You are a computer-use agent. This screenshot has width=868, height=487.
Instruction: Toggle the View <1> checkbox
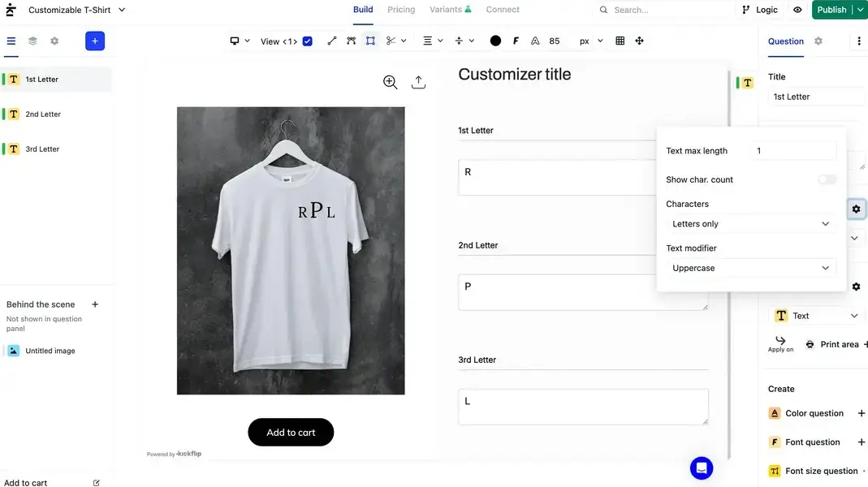point(307,41)
